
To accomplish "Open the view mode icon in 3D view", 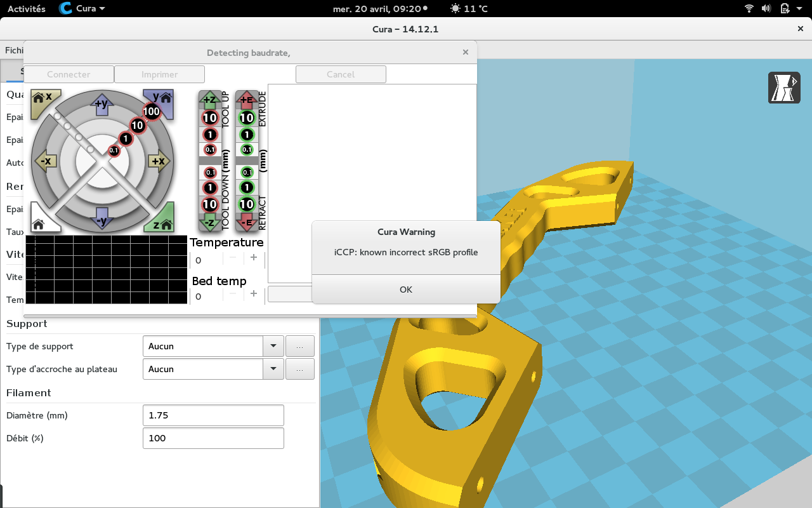I will pyautogui.click(x=784, y=88).
